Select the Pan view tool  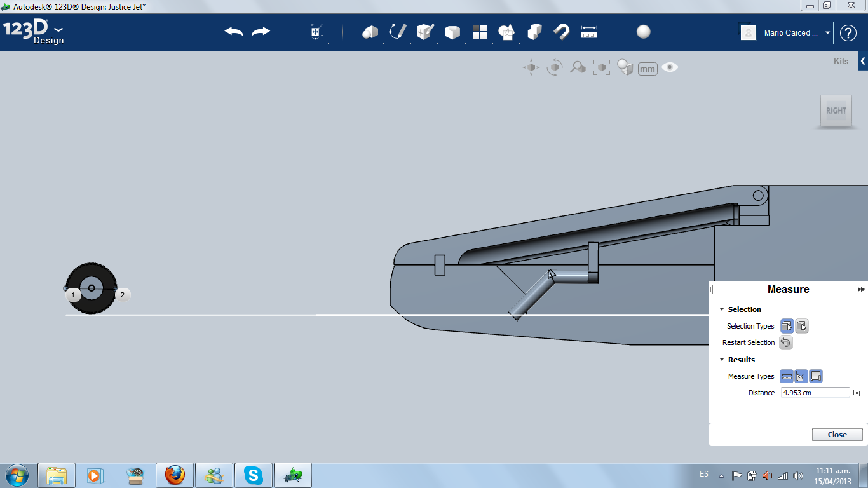(x=531, y=67)
